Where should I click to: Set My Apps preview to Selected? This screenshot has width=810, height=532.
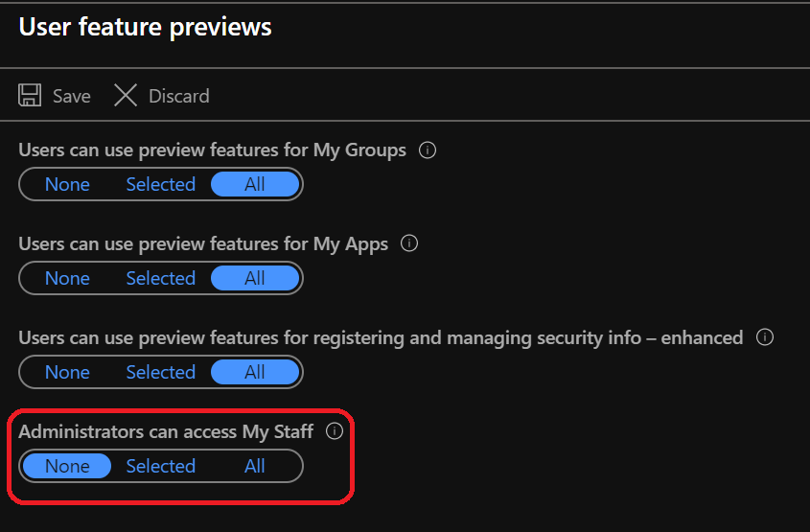tap(161, 279)
